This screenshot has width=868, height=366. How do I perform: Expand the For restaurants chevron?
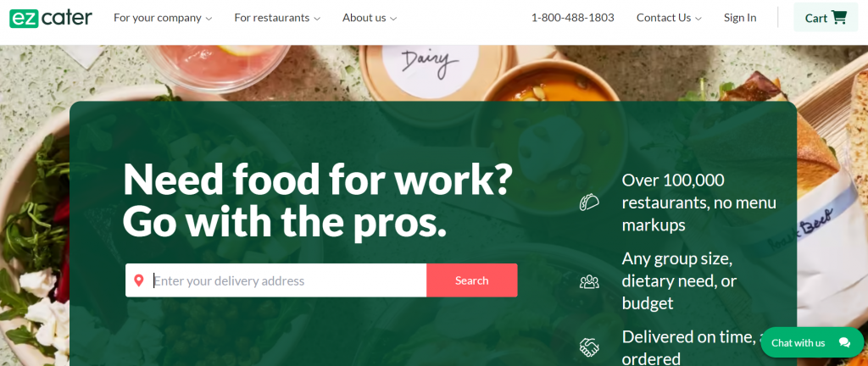point(317,19)
